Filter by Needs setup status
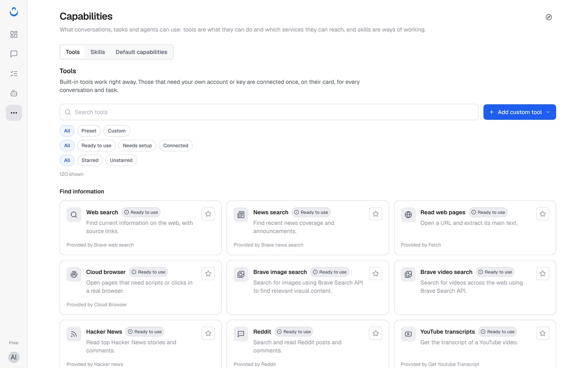 pos(137,146)
